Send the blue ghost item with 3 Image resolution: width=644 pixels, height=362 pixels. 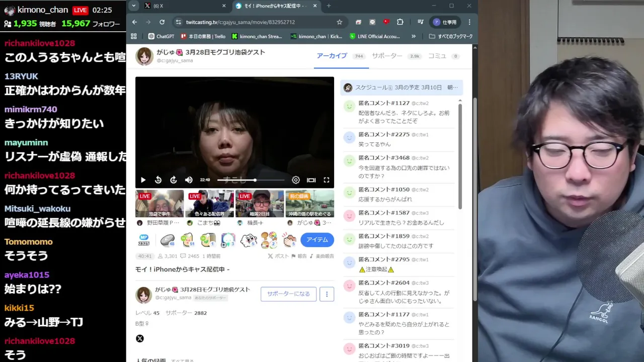click(x=228, y=240)
